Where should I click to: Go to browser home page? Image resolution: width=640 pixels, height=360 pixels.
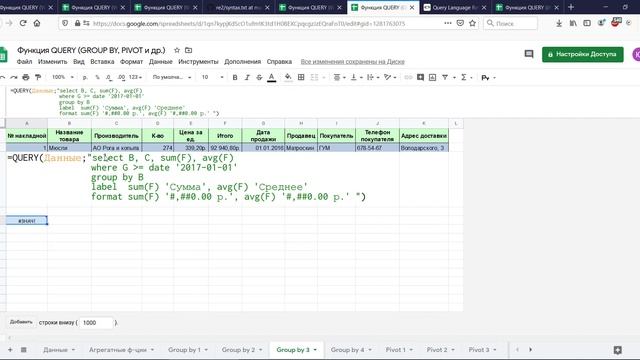click(x=37, y=23)
